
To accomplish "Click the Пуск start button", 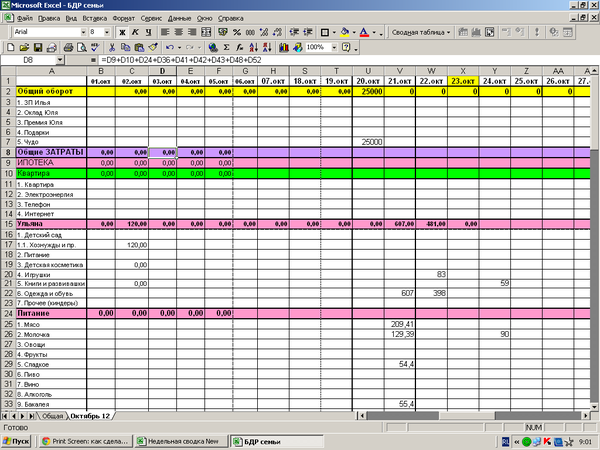I will (19, 440).
